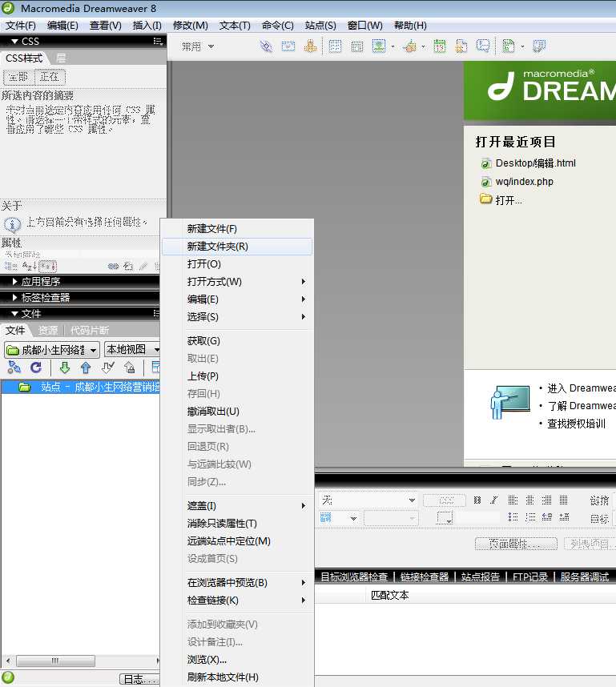Click the Refresh icon in Files panel
This screenshot has width=616, height=687.
[x=36, y=368]
